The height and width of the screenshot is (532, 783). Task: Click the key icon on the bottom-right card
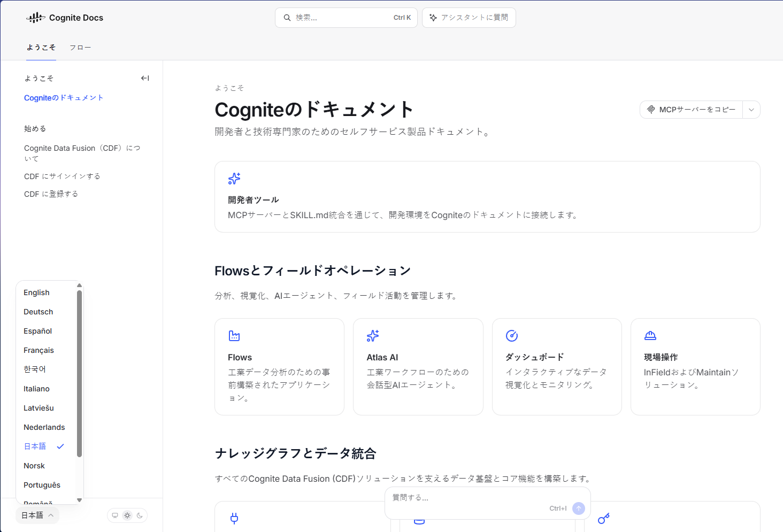tap(604, 518)
